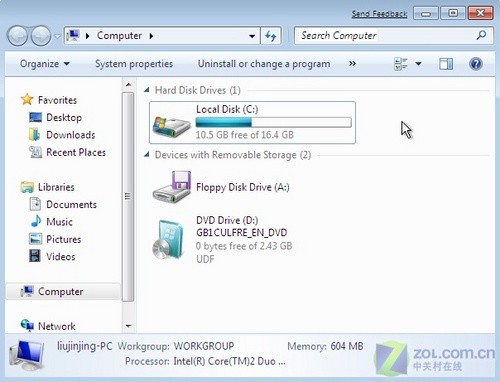The width and height of the screenshot is (500, 382).
Task: Open Help with the question mark icon
Action: pos(476,64)
